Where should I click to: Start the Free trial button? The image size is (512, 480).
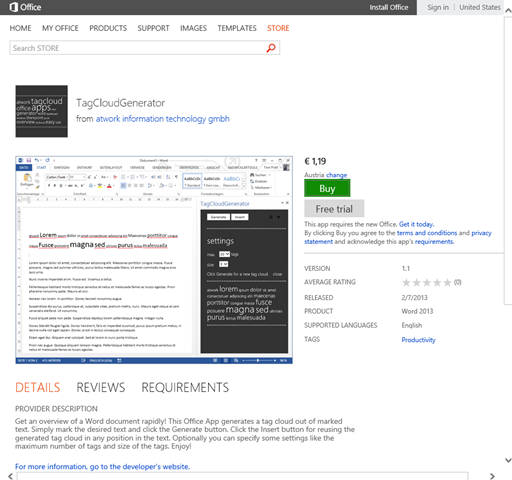click(x=334, y=209)
